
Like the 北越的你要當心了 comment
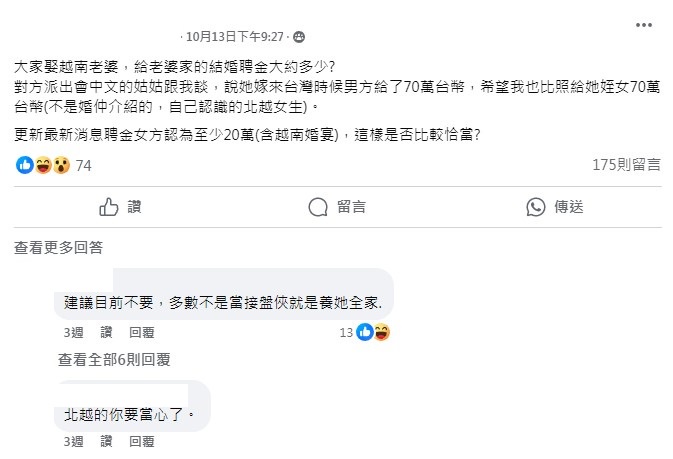[x=107, y=441]
